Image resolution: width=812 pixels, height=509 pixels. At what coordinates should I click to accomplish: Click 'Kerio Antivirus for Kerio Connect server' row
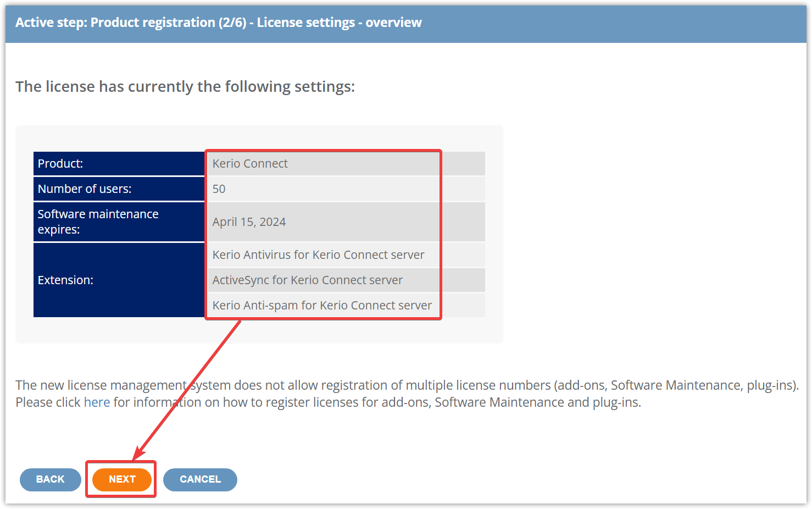(346, 255)
